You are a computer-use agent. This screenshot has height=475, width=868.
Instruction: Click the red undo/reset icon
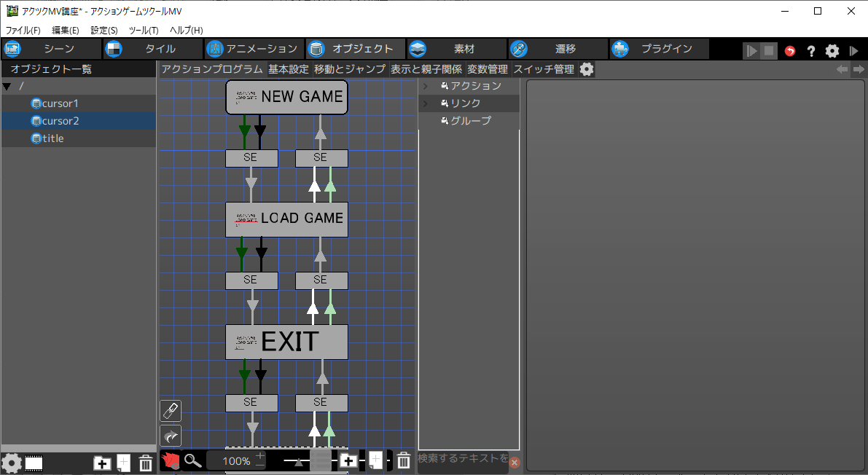(790, 51)
